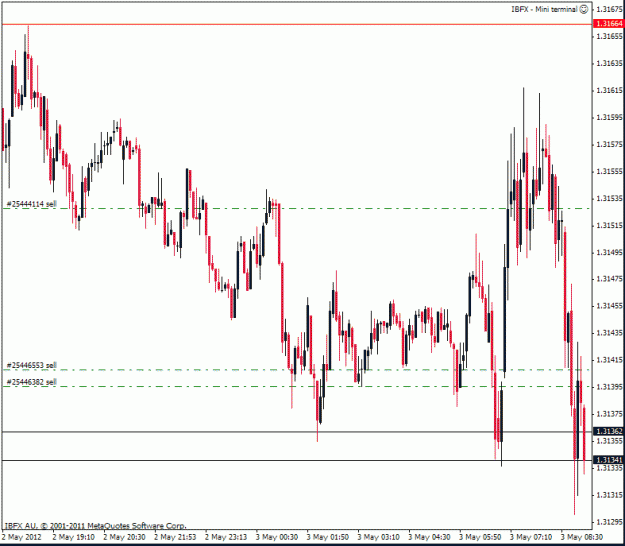Click the 3 May 08:30 time axis label
The image size is (625, 546).
[x=582, y=537]
